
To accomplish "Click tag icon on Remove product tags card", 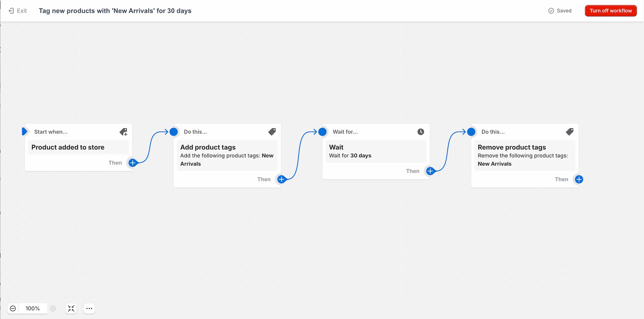I will tap(569, 132).
